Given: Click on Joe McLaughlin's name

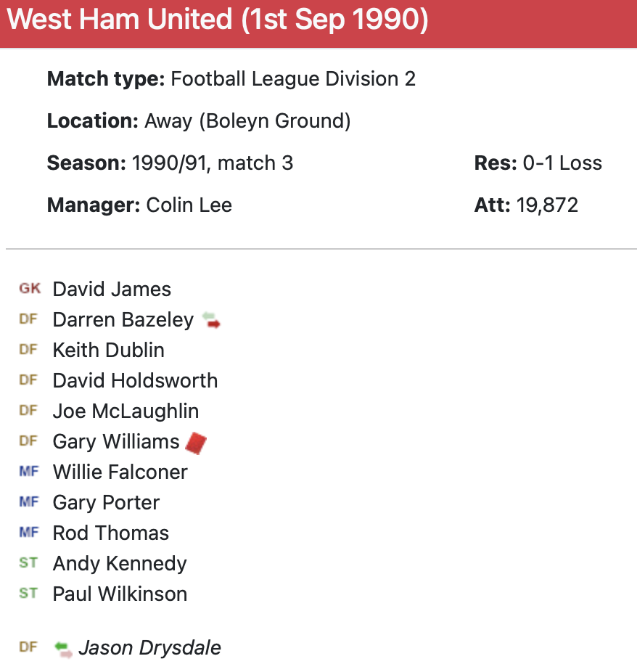Looking at the screenshot, I should tap(126, 411).
